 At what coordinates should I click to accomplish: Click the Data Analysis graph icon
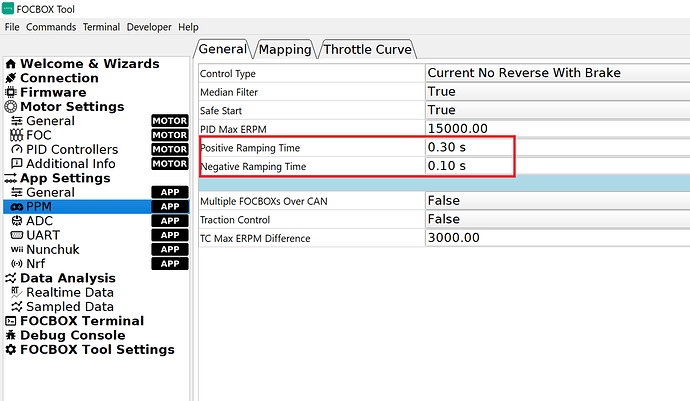pyautogui.click(x=11, y=278)
